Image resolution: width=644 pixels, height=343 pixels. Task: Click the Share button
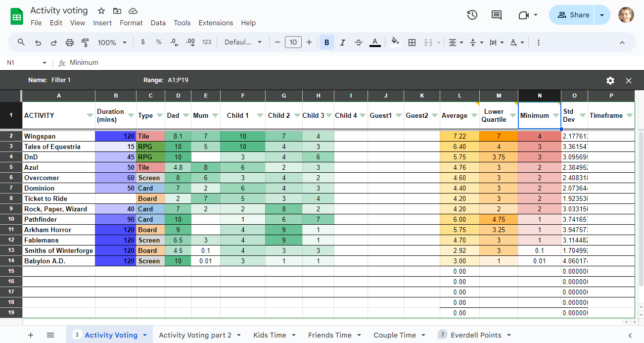tap(573, 15)
